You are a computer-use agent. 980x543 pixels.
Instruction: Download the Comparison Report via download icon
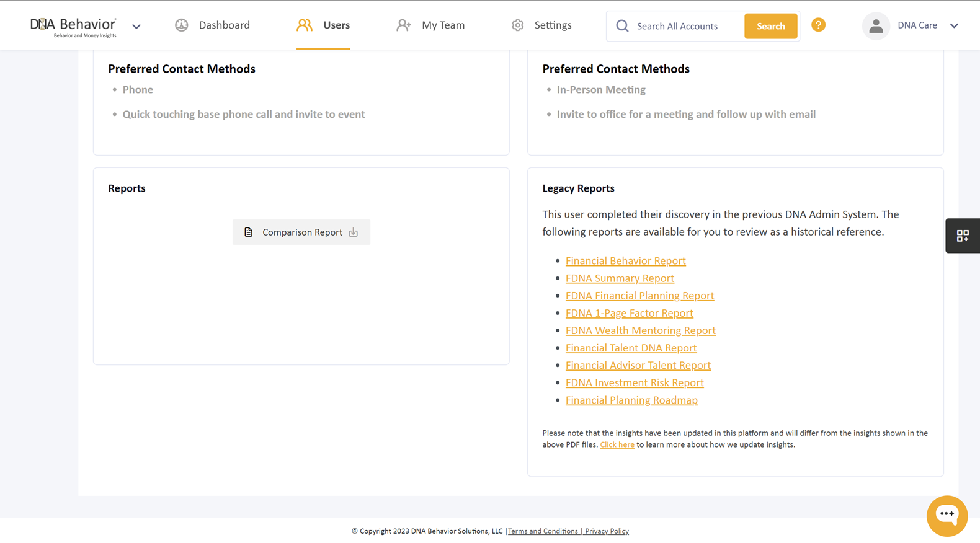(354, 232)
